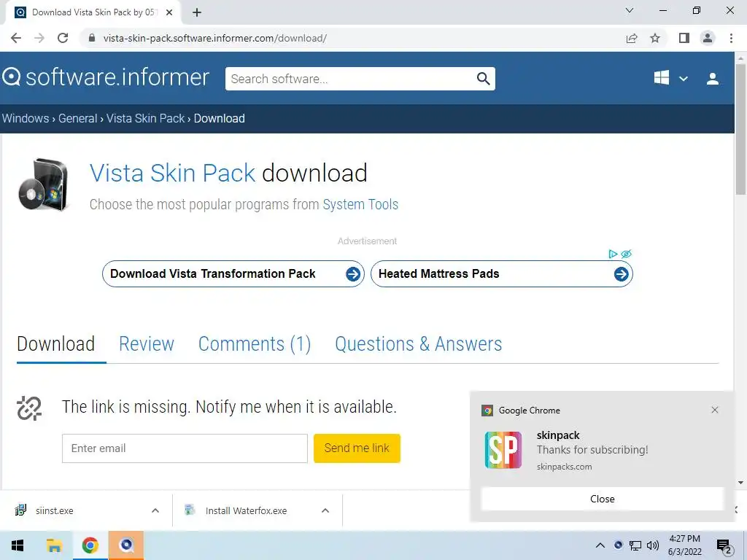Share this page via share icon
The width and height of the screenshot is (747, 560).
(x=632, y=38)
